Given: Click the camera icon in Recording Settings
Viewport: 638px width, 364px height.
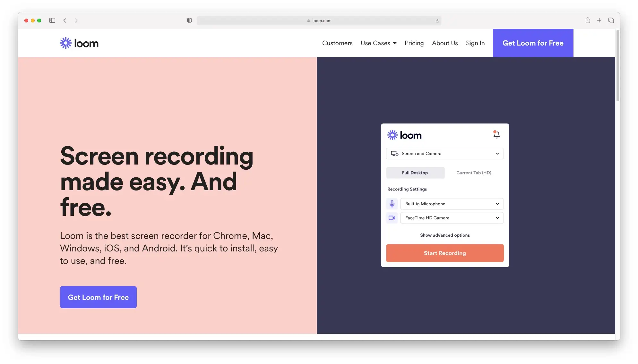Looking at the screenshot, I should 391,218.
